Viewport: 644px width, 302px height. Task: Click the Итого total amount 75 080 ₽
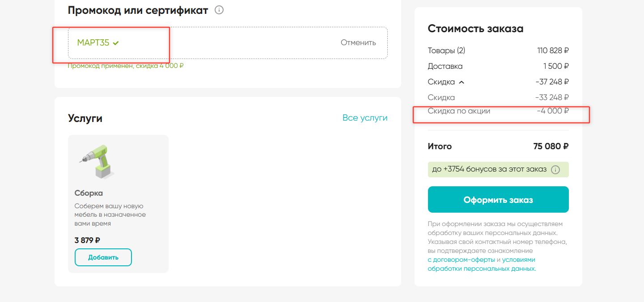551,146
